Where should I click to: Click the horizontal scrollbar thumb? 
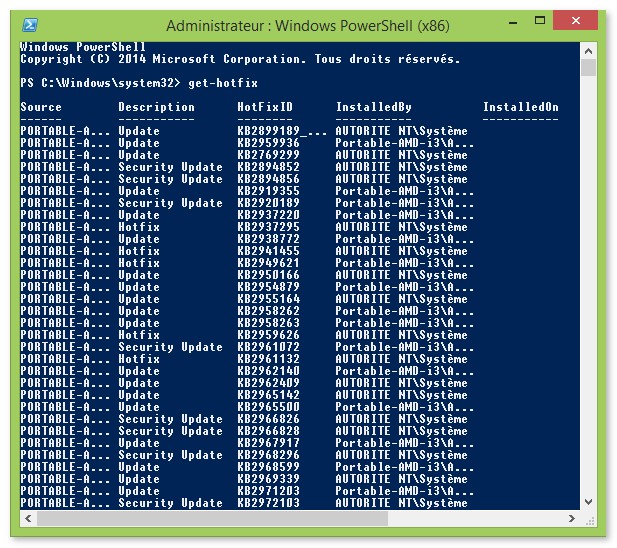(x=212, y=518)
